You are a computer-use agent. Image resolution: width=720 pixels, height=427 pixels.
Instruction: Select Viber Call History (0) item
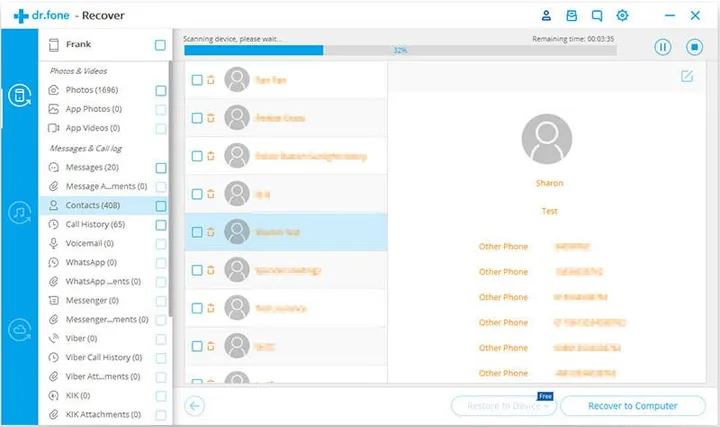click(104, 357)
